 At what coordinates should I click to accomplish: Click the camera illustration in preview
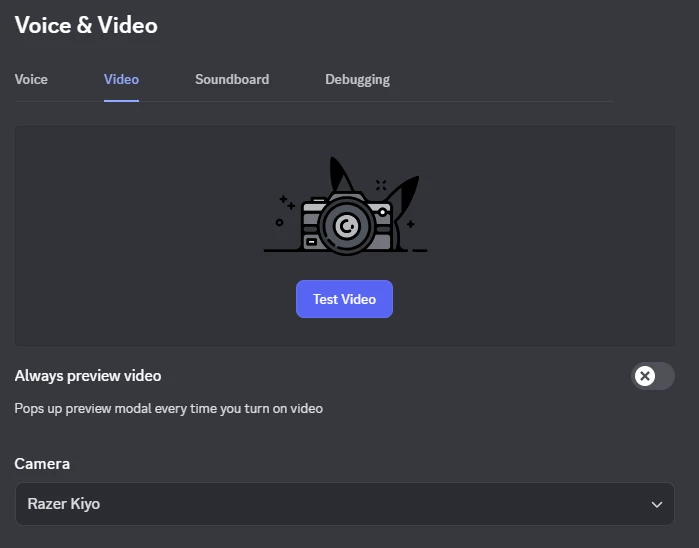click(345, 206)
